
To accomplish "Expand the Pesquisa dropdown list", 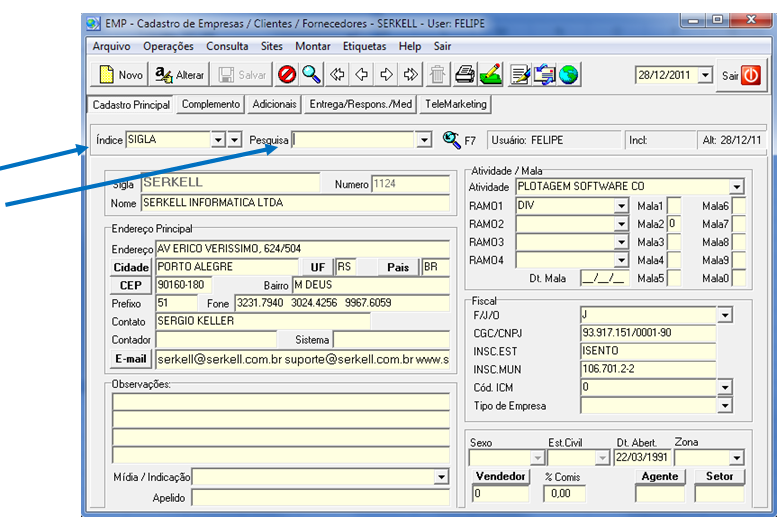I will (x=424, y=140).
